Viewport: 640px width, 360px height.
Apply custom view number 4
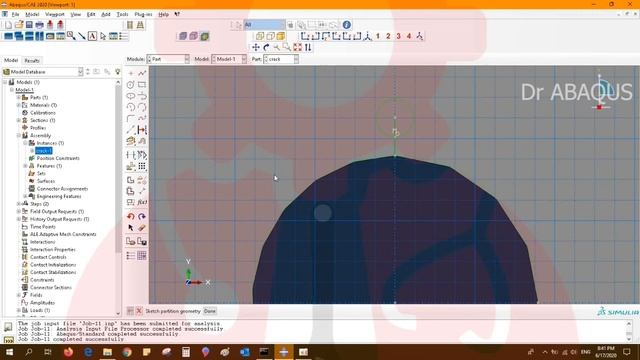[409, 36]
